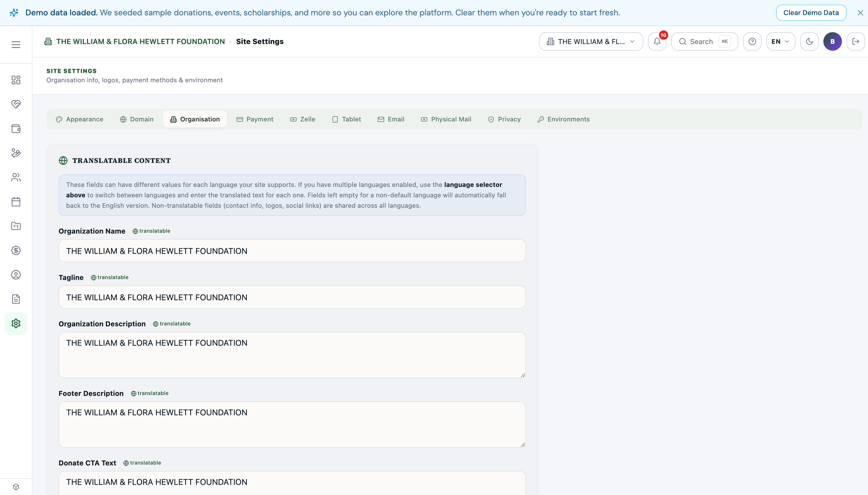Switch to the Physical Mail tab
Viewport: 868px width, 495px height.
[446, 119]
